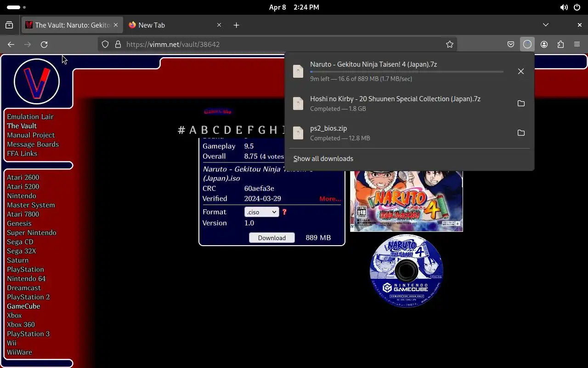Open the Nintendo 64 system link
Viewport: 588px width, 368px height.
point(26,279)
